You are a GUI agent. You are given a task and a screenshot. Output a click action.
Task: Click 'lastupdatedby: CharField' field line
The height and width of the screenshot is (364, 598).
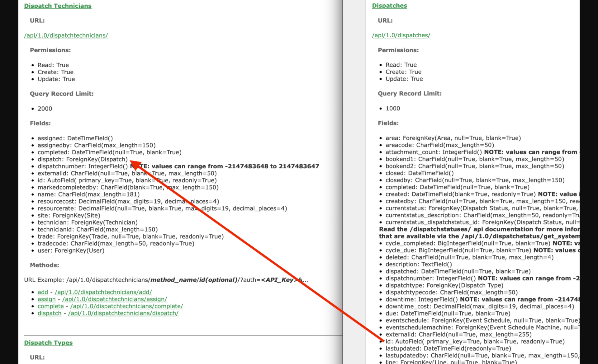coord(482,356)
